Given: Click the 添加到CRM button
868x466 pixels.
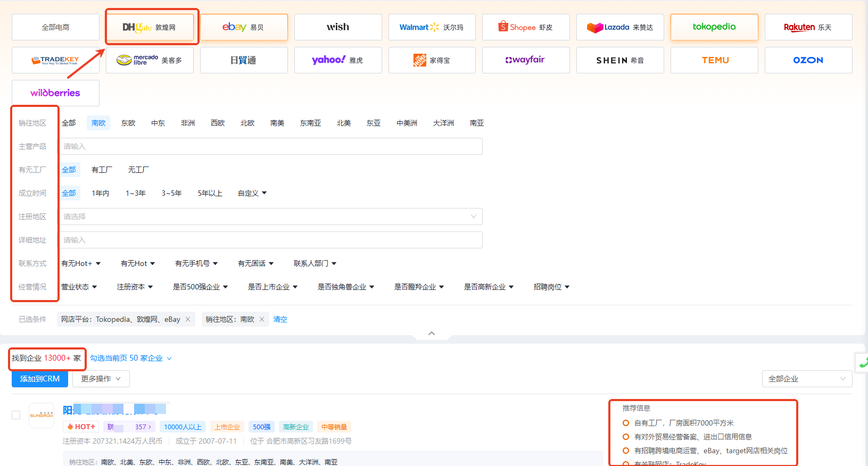Looking at the screenshot, I should 40,379.
